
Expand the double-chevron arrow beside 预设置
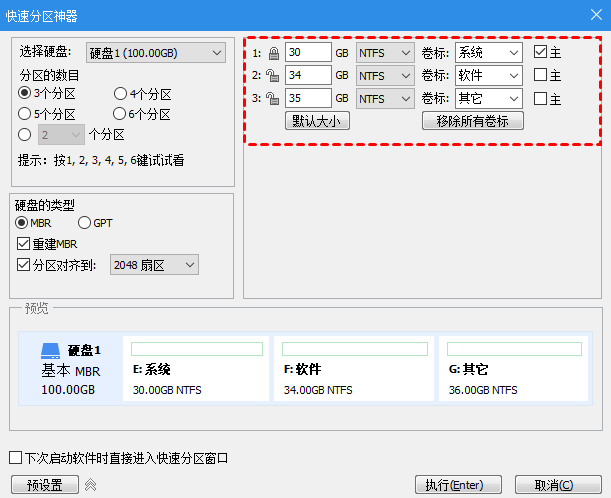(x=89, y=485)
